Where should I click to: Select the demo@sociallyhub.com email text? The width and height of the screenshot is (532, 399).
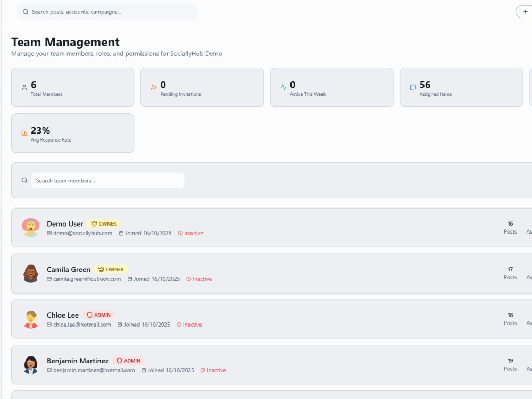(83, 234)
